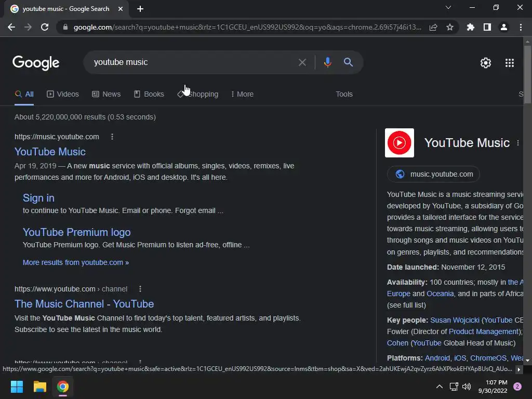Open the clock showing 1:07 PM
The image size is (532, 399).
tap(493, 387)
